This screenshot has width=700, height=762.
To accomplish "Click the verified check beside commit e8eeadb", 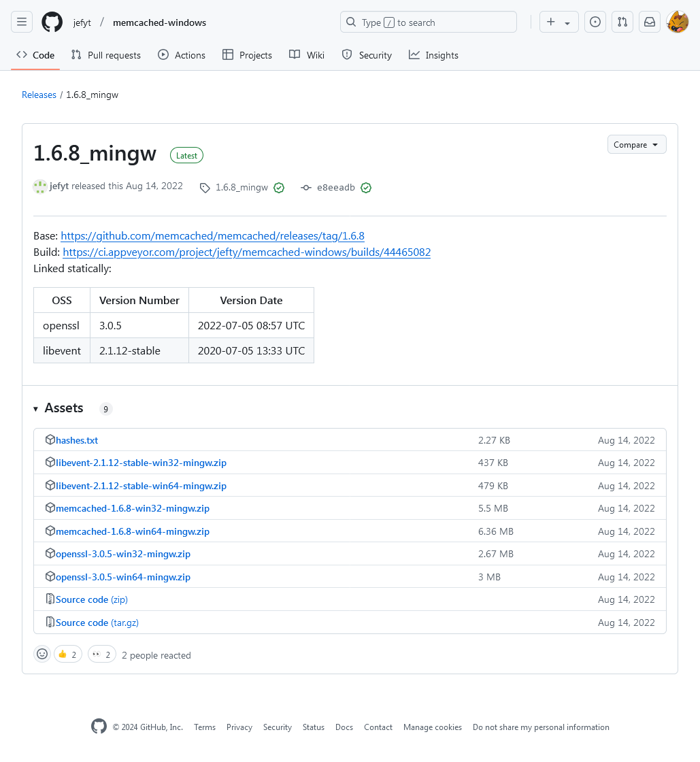I will [366, 188].
